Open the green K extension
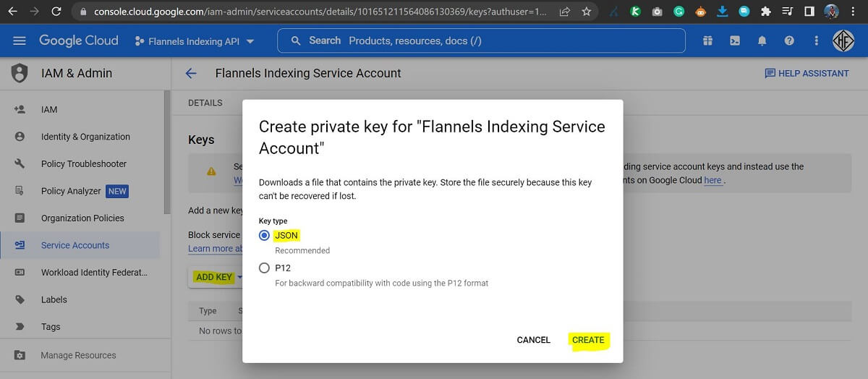The image size is (868, 379). tap(635, 12)
